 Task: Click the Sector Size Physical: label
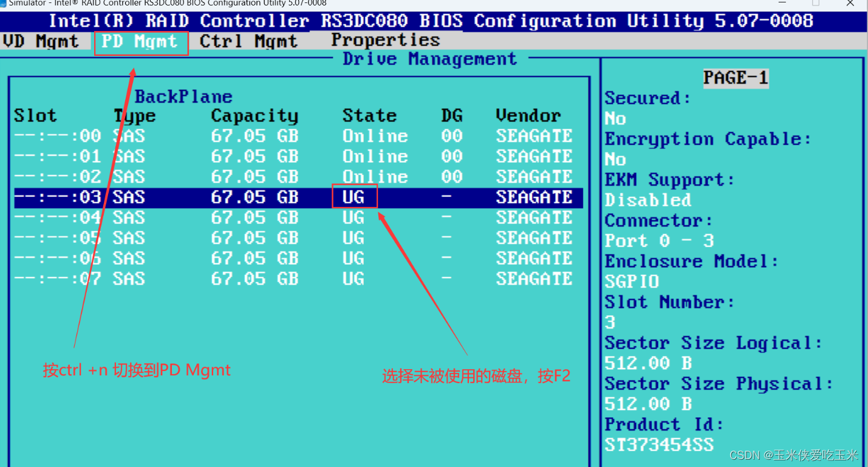click(719, 384)
